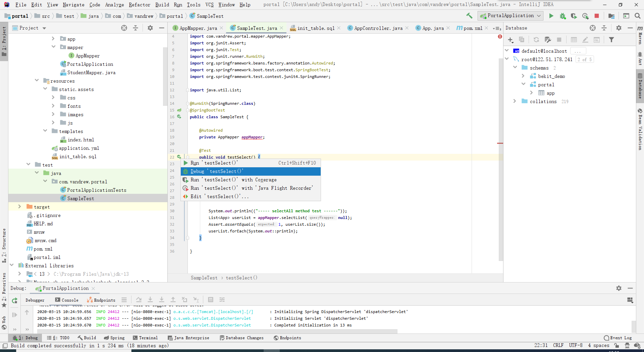This screenshot has width=644, height=352.
Task: Expand the collations node in Database tree
Action: click(515, 101)
